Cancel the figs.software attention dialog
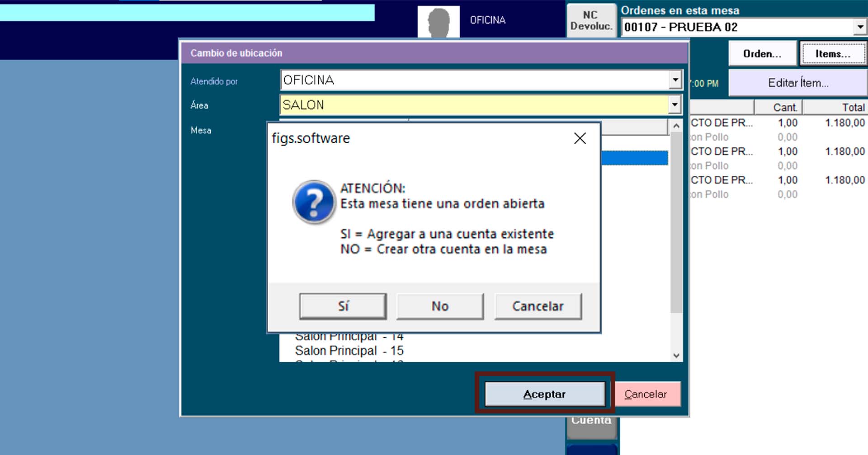The height and width of the screenshot is (455, 868). tap(538, 306)
